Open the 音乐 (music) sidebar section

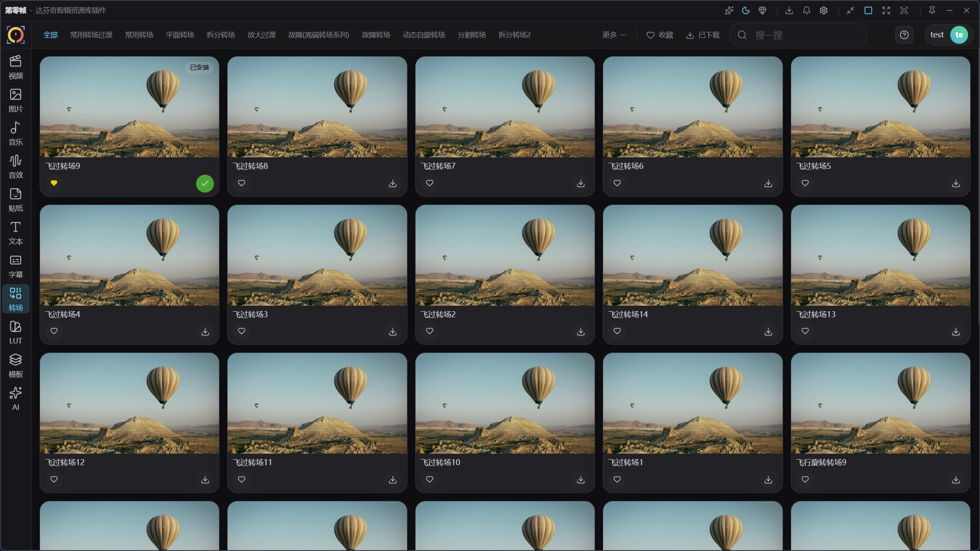(16, 133)
